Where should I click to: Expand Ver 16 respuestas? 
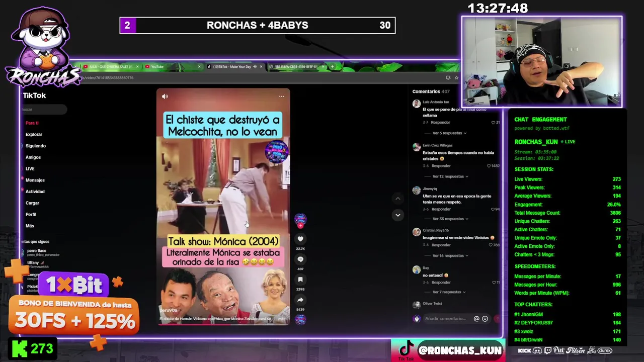450,255
